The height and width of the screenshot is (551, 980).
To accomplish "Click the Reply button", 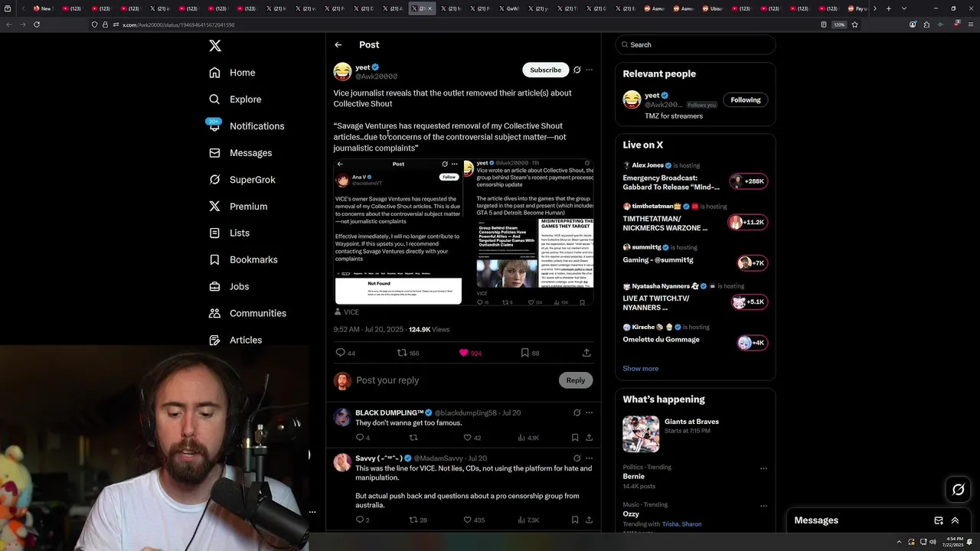I will pyautogui.click(x=576, y=380).
